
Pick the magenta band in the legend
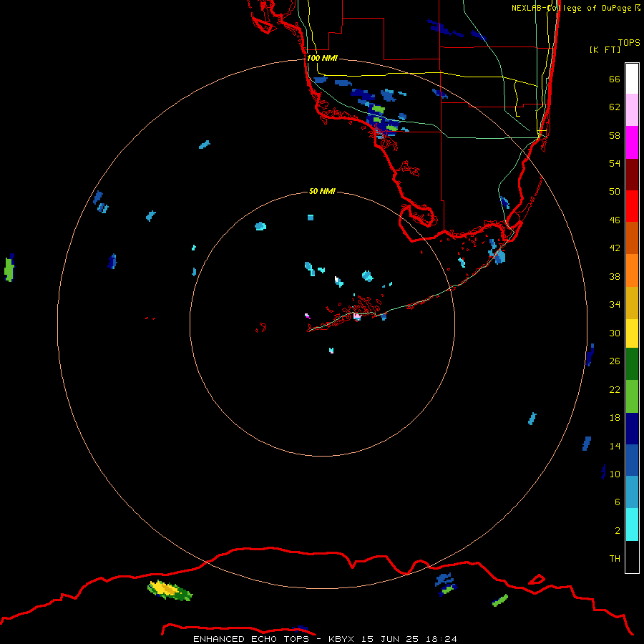[x=632, y=142]
